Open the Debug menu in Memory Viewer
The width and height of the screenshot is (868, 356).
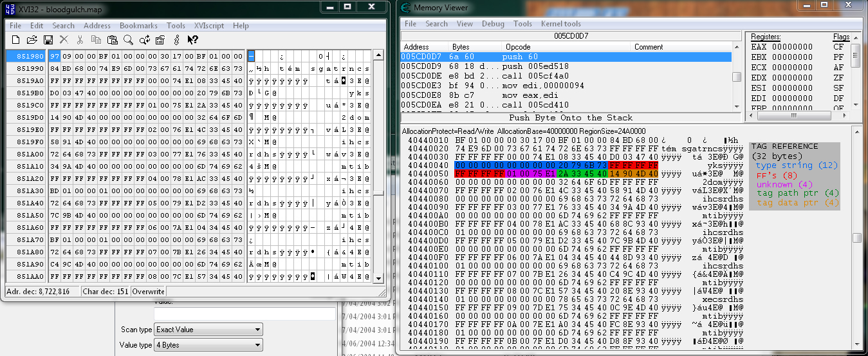494,24
